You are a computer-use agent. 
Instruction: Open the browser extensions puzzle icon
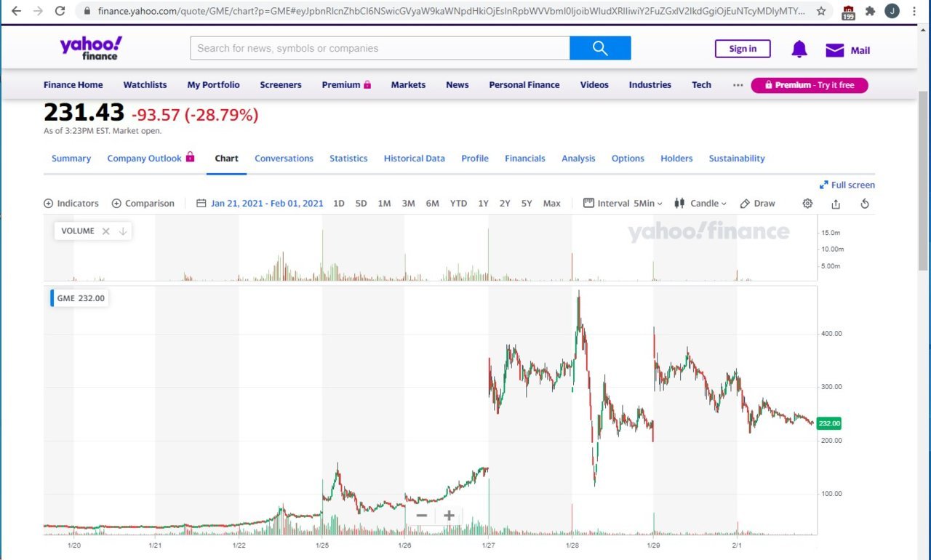870,11
